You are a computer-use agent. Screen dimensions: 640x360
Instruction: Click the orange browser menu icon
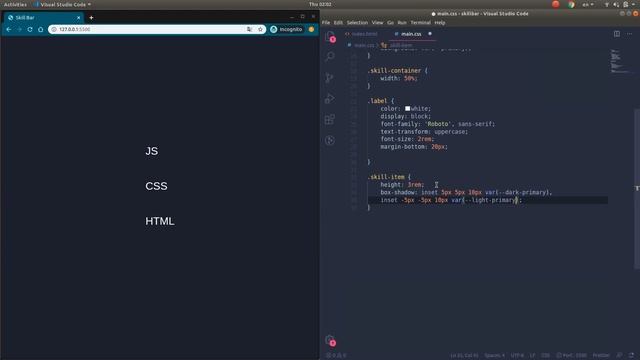tap(311, 29)
